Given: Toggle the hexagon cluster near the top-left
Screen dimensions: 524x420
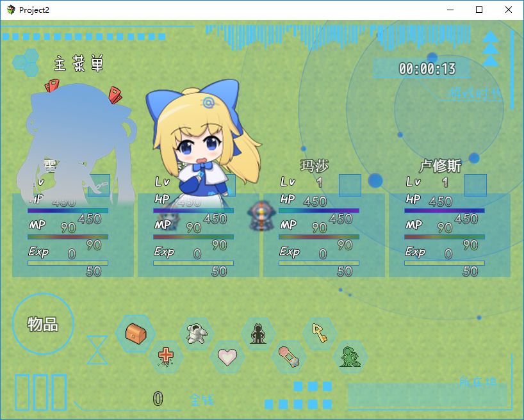Looking at the screenshot, I should (x=27, y=61).
